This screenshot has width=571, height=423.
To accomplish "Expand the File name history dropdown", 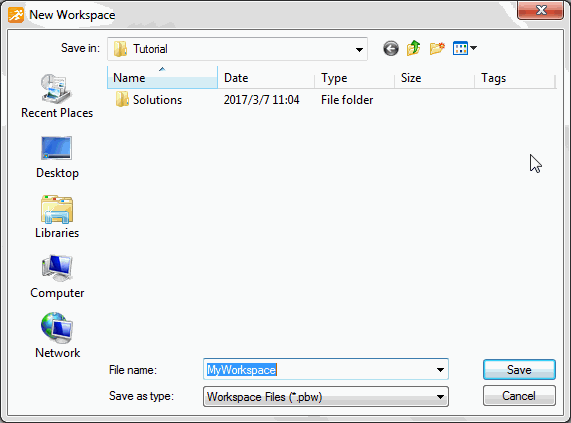I will (440, 370).
